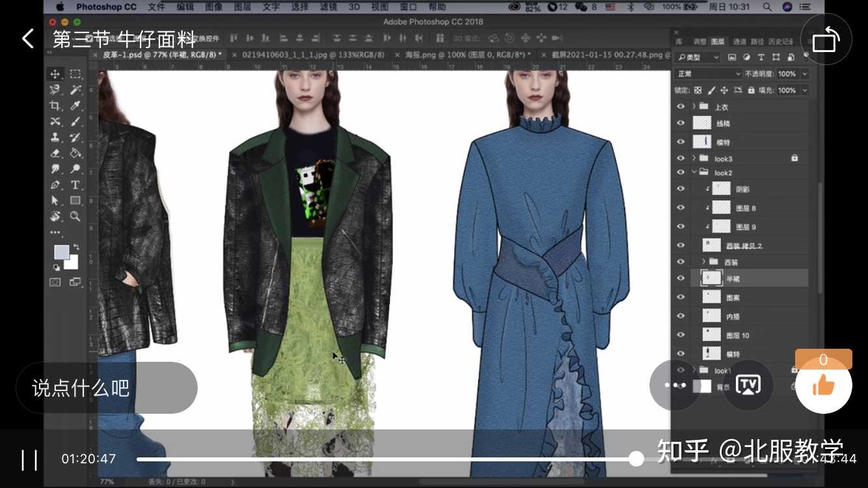
Task: Hide the 图层 10 layer
Action: pos(681,334)
